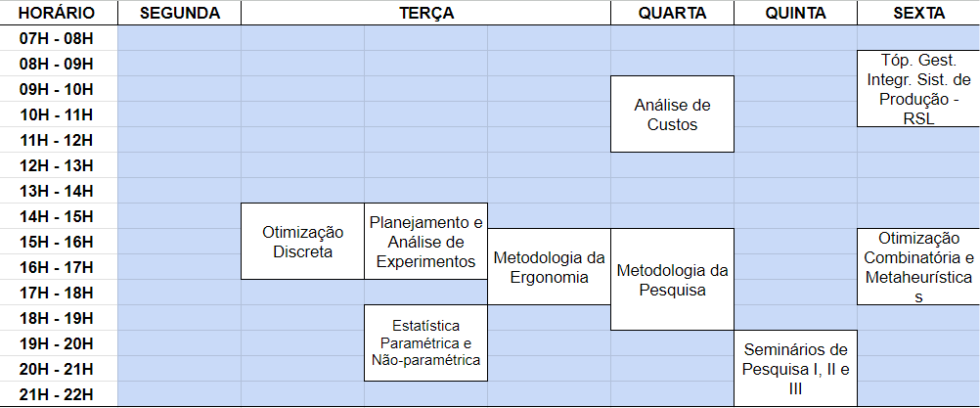The width and height of the screenshot is (980, 408).
Task: Select Otimização Combinatória e Metaheurísticas block
Action: click(x=918, y=267)
